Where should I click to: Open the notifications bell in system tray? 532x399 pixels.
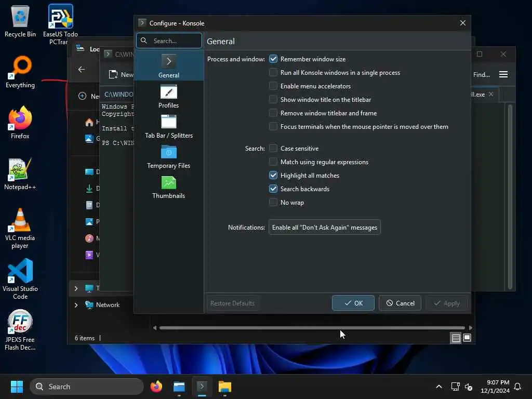[517, 387]
